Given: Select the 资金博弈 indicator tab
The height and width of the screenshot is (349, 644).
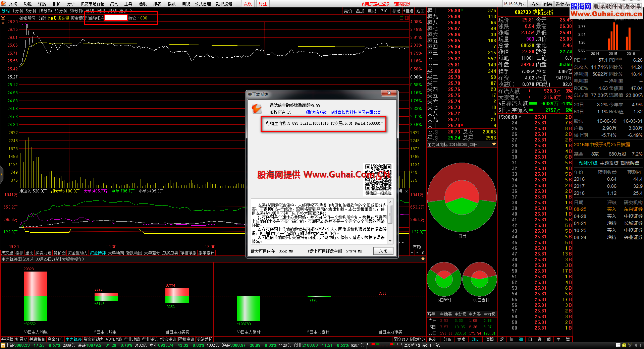Looking at the screenshot, I should click(x=98, y=253).
